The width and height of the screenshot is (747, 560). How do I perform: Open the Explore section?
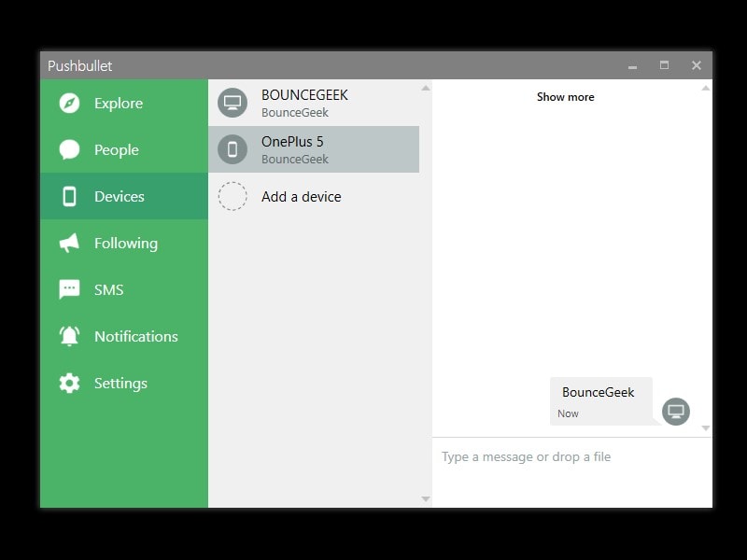(124, 103)
